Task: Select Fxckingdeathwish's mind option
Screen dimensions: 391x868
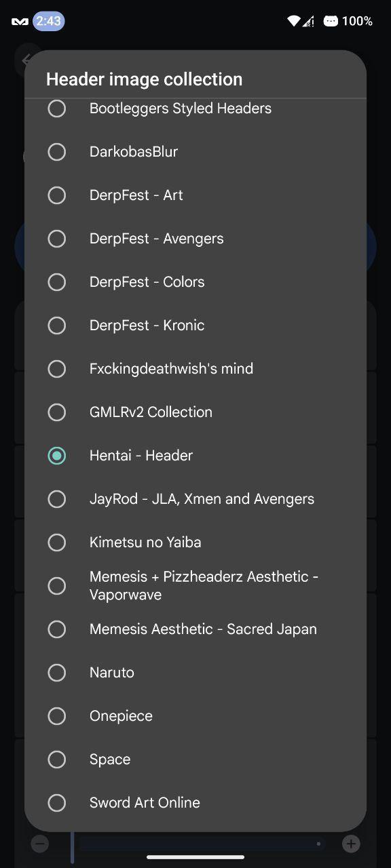Action: point(195,369)
